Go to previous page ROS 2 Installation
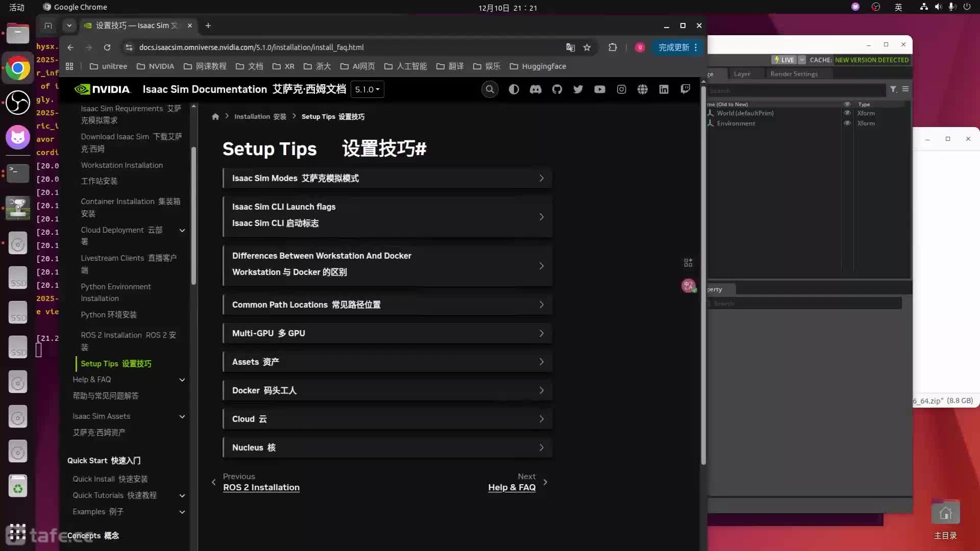 (261, 487)
